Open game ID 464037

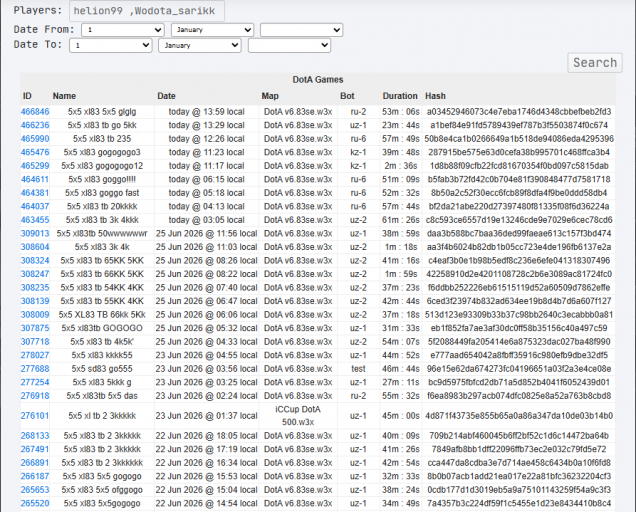tap(35, 207)
